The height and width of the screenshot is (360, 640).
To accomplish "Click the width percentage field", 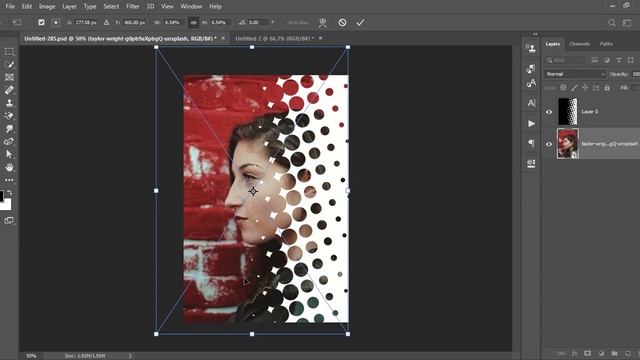I will 173,22.
